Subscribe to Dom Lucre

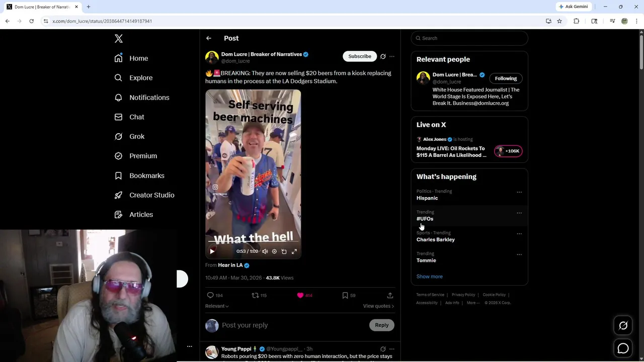click(360, 56)
